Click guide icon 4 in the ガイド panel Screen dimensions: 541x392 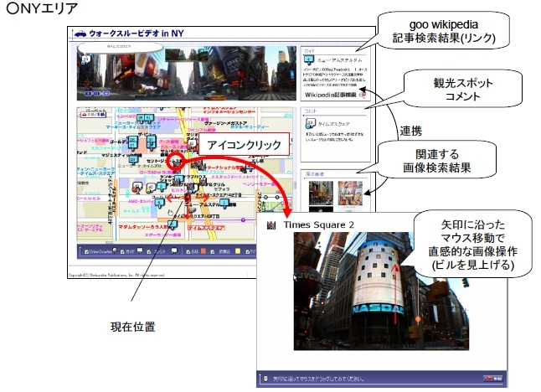pos(309,60)
